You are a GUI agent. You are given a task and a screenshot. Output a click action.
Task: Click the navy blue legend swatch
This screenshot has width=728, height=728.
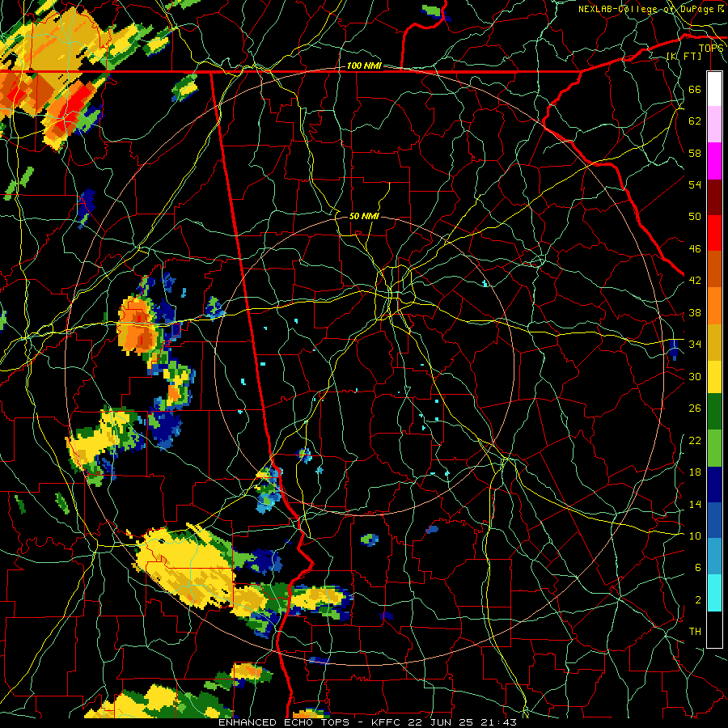[714, 485]
